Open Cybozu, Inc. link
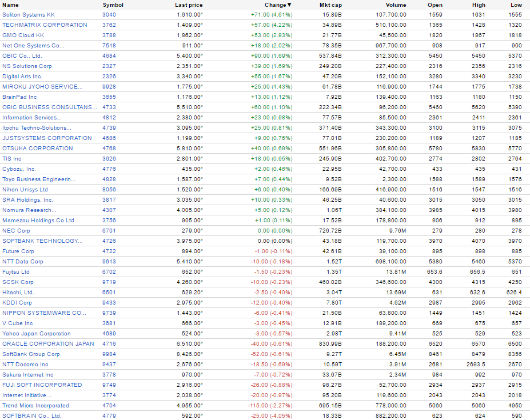Image resolution: width=530 pixels, height=420 pixels. click(x=19, y=169)
